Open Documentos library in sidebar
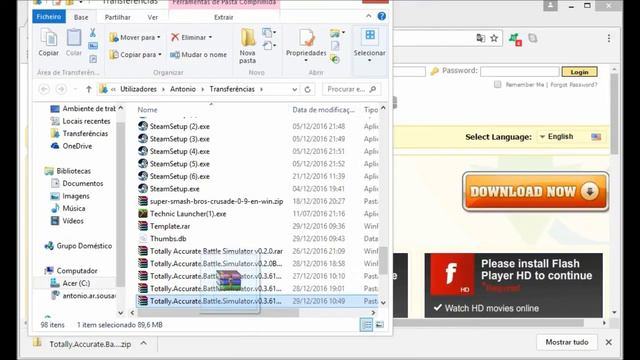 (x=77, y=183)
